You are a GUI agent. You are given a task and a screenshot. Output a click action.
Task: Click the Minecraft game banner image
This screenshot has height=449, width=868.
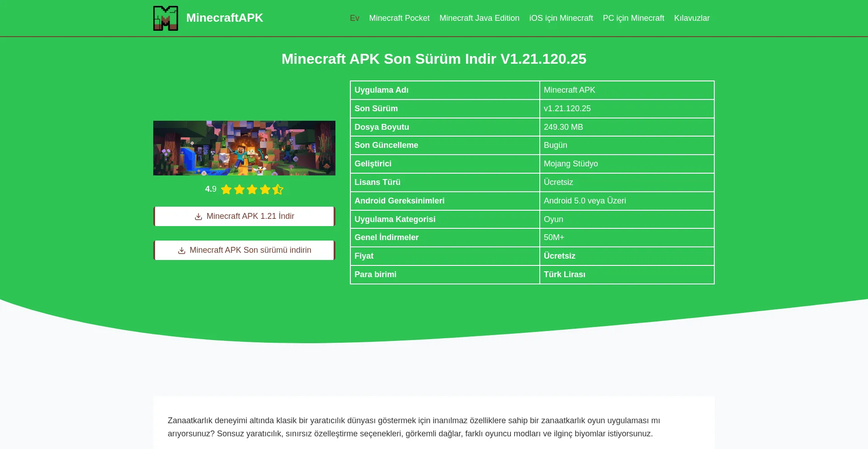point(244,148)
